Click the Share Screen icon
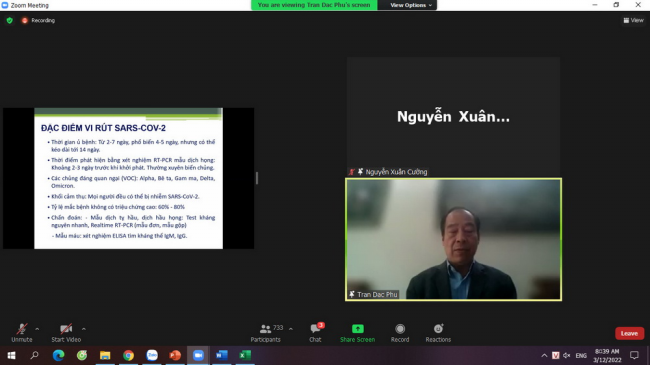This screenshot has height=365, width=650. click(x=358, y=329)
